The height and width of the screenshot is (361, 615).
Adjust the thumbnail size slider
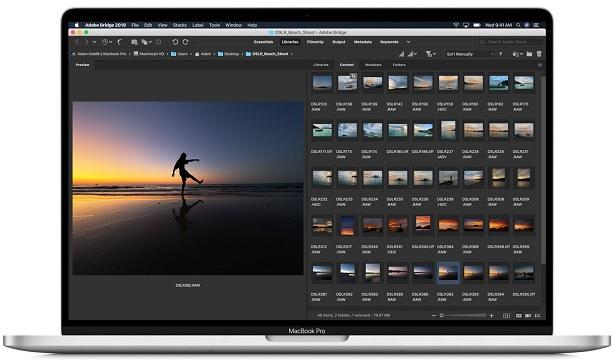tap(464, 315)
